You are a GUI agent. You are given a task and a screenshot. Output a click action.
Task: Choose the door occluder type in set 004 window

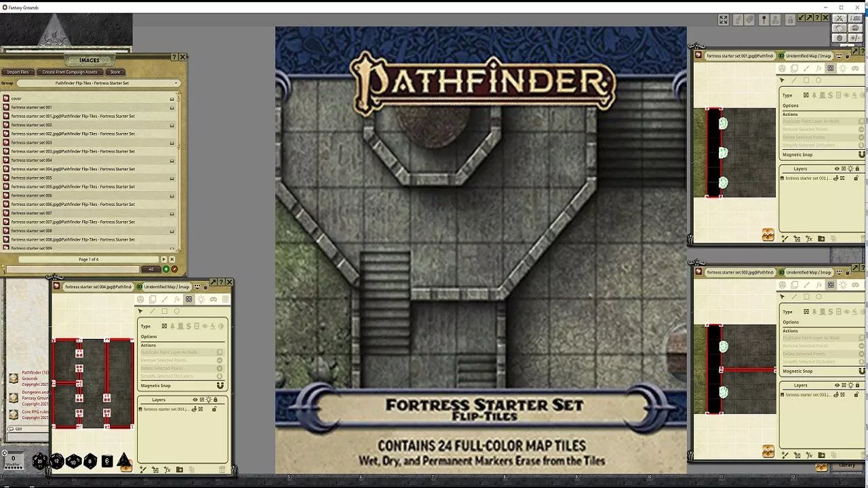[197, 326]
